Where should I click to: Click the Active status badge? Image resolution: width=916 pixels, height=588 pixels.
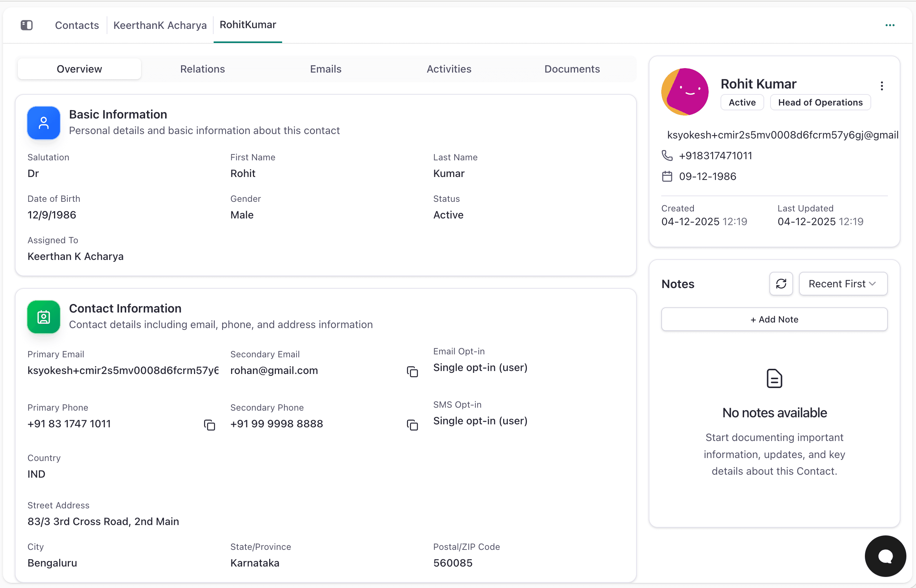pos(742,102)
